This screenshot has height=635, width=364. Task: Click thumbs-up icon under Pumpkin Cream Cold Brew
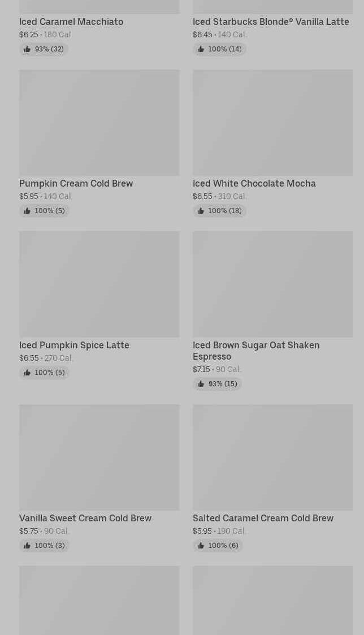coord(27,211)
